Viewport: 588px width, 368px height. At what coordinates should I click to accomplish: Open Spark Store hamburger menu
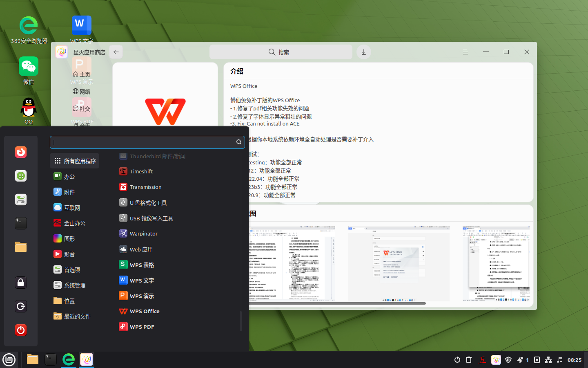point(465,52)
